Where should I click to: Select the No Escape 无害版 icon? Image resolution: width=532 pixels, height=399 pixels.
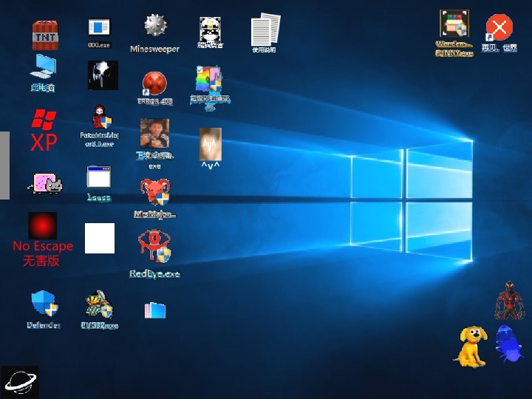(x=42, y=239)
